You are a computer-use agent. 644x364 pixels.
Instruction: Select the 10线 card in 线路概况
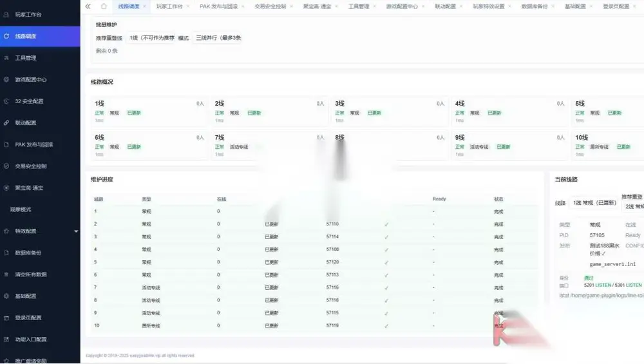click(x=608, y=146)
